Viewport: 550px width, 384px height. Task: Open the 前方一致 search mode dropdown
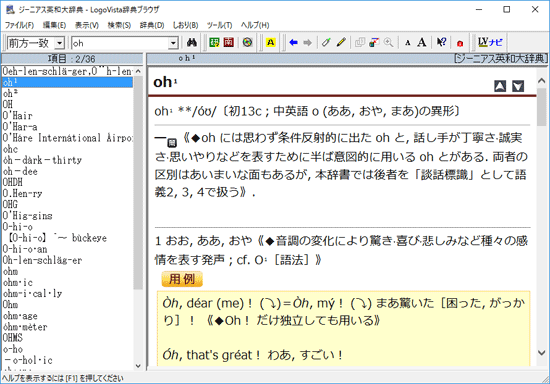coord(60,43)
